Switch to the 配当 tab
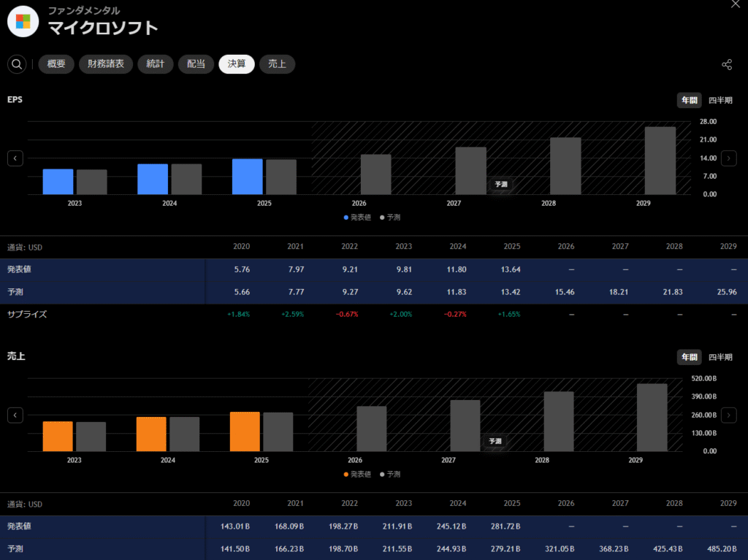 (196, 64)
